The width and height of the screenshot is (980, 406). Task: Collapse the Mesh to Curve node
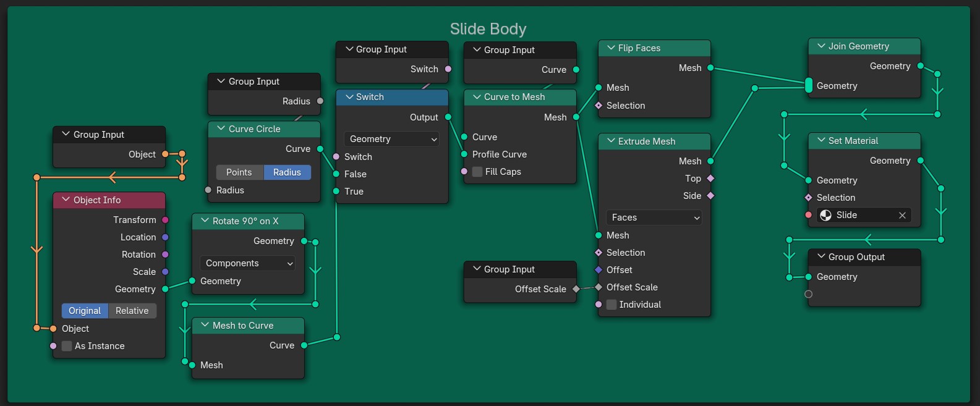(205, 325)
